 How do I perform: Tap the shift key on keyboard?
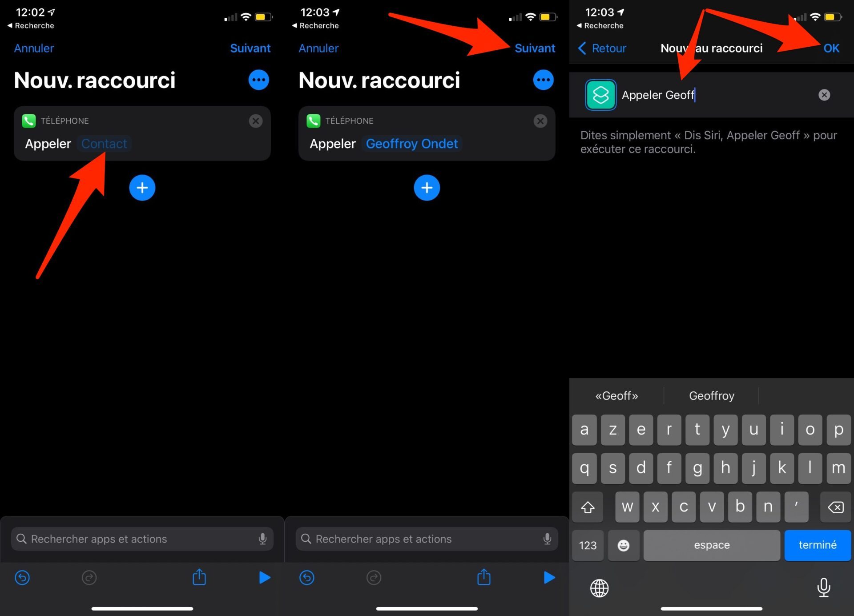(x=588, y=507)
